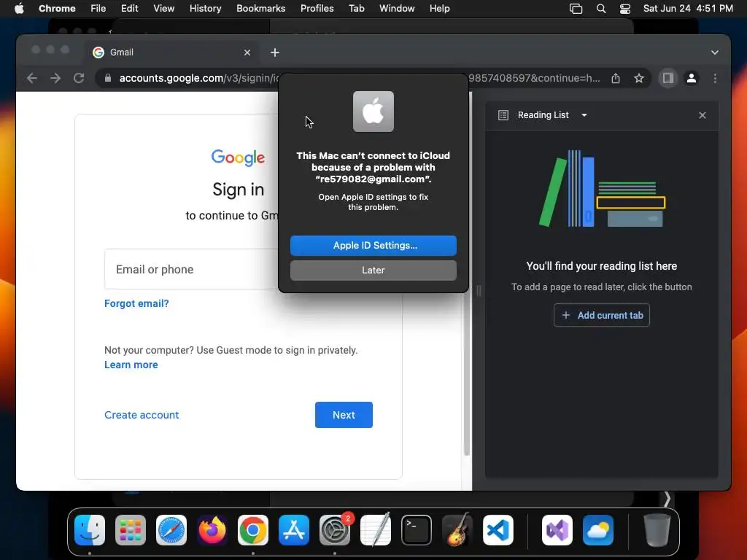Select the Gmail tab
The width and height of the screenshot is (747, 560).
(x=172, y=52)
